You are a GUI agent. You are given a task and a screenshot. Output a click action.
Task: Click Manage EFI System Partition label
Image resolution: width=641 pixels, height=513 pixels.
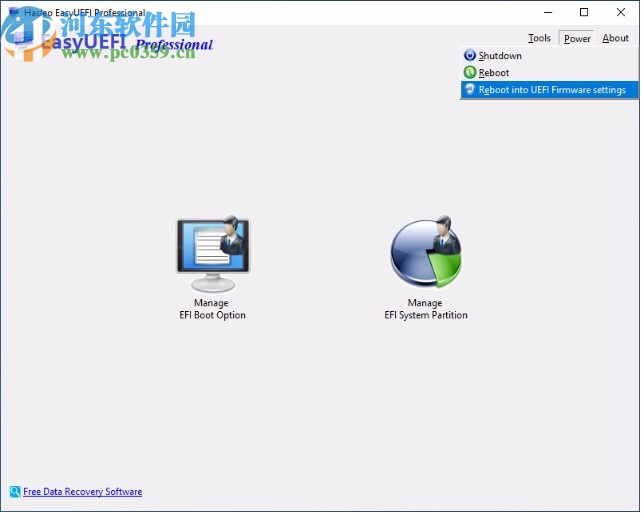point(426,309)
